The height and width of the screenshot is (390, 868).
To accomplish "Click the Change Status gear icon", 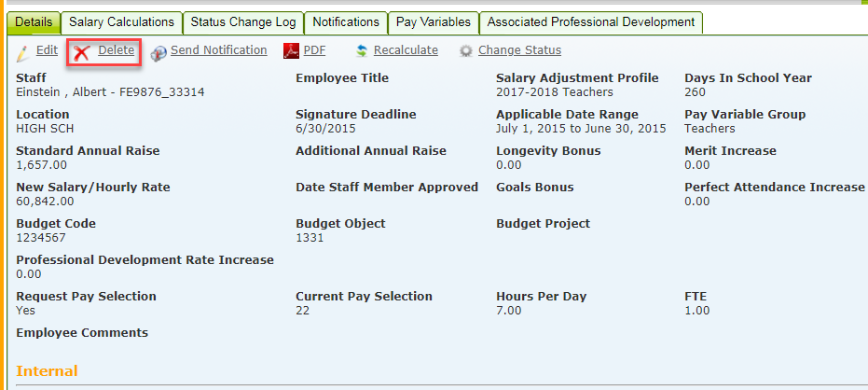I will coord(467,51).
